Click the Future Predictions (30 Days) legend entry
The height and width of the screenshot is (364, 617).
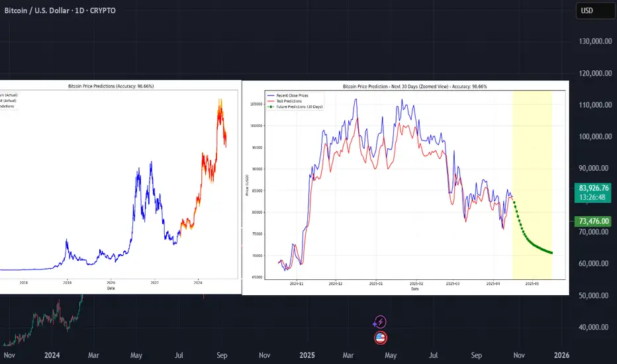click(x=295, y=107)
